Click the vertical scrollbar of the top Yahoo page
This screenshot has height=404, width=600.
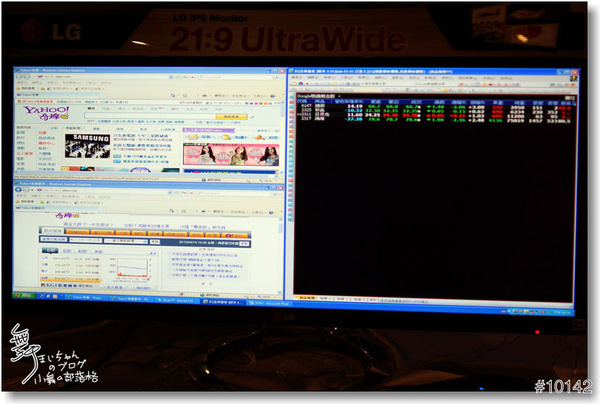282,138
